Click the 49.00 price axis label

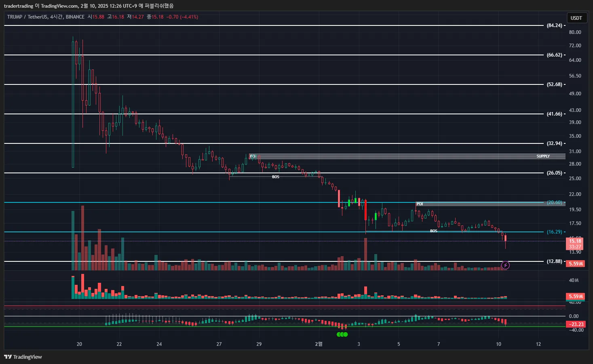(575, 94)
